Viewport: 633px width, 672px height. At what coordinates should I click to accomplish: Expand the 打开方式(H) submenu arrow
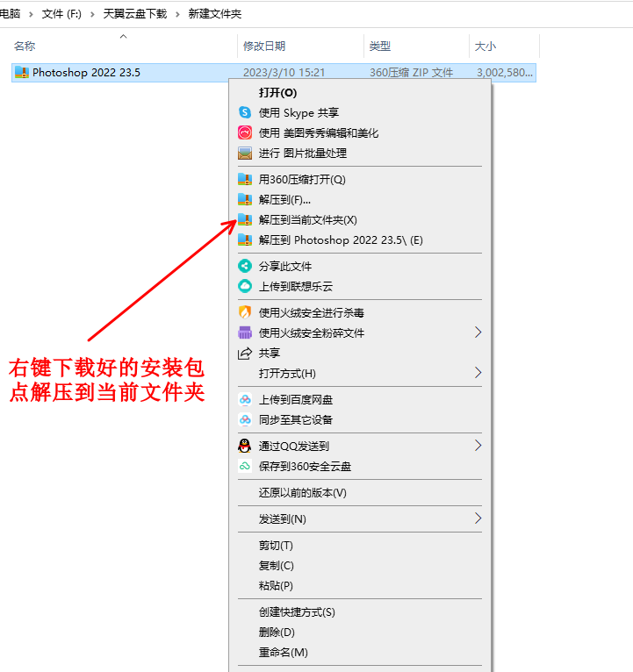tap(478, 373)
